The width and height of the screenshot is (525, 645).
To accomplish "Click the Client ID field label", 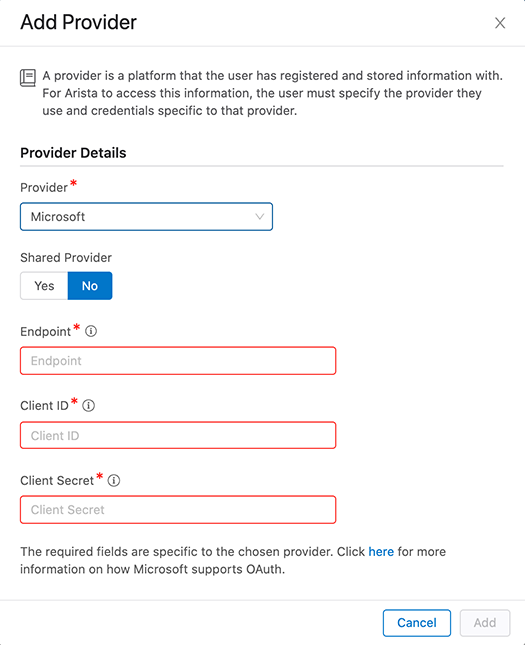I will pos(44,406).
